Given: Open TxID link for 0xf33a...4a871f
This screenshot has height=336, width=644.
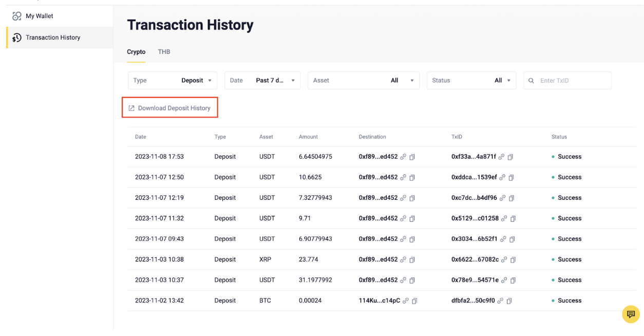Looking at the screenshot, I should pyautogui.click(x=501, y=157).
